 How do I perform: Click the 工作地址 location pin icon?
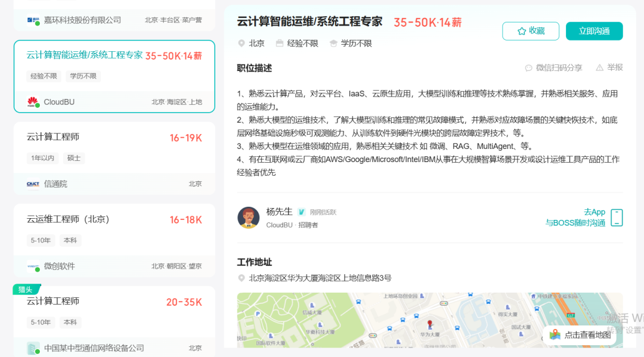pos(241,278)
